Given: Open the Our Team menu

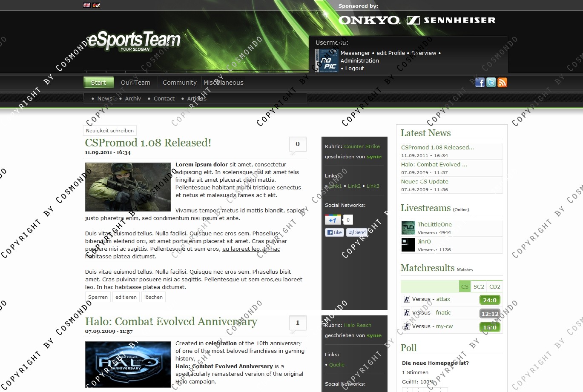Looking at the screenshot, I should click(135, 83).
